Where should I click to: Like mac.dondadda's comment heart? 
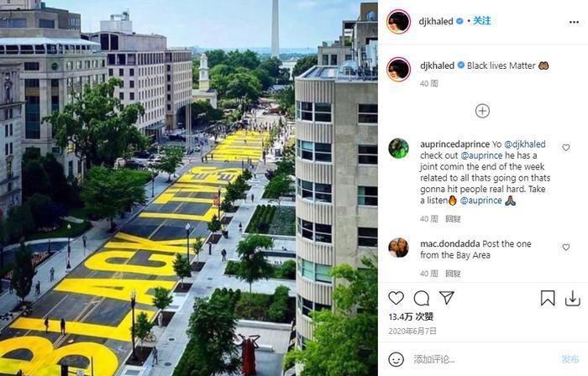tap(566, 248)
